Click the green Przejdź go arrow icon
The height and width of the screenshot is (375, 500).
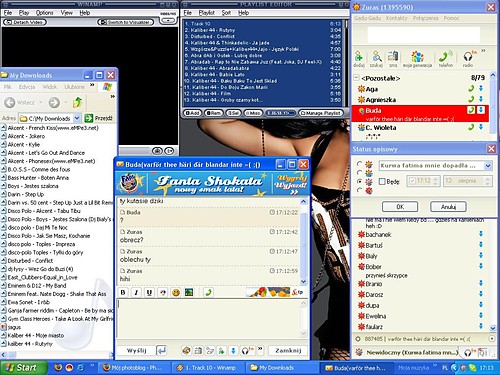[89, 118]
